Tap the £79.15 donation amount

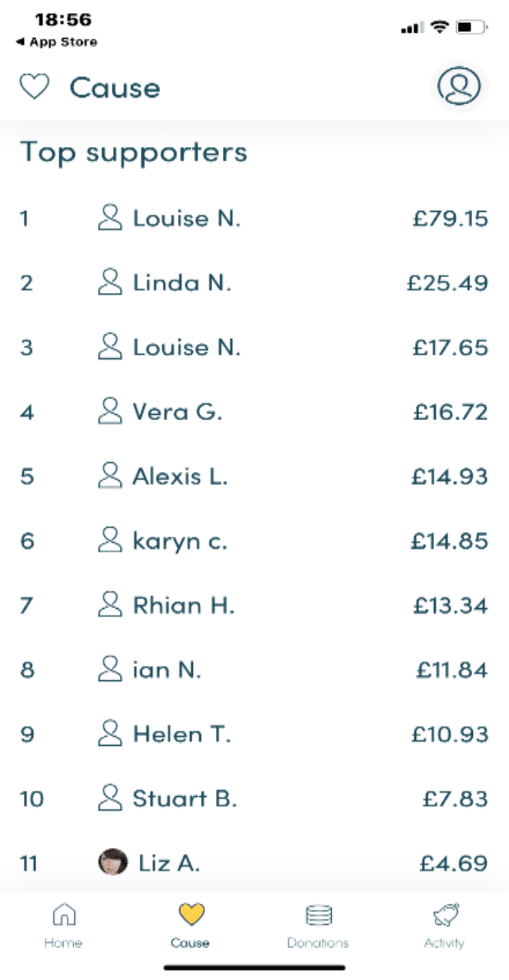pos(450,218)
